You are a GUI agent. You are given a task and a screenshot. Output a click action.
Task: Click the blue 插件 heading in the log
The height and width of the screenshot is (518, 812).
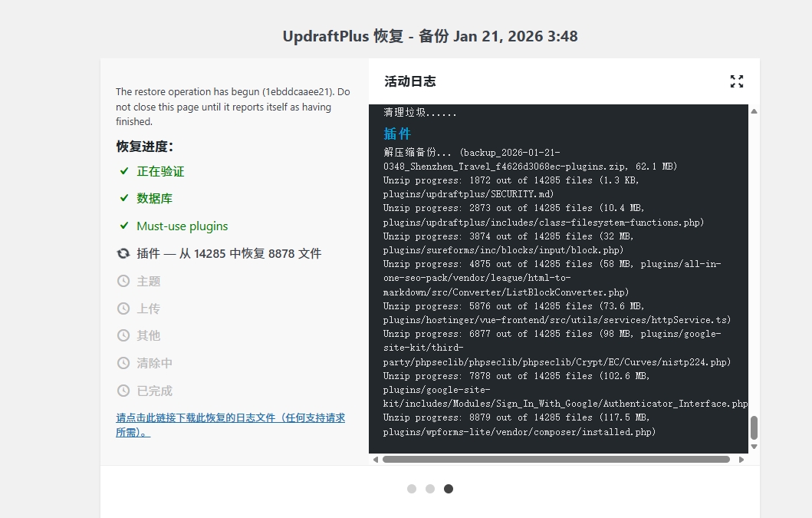396,134
